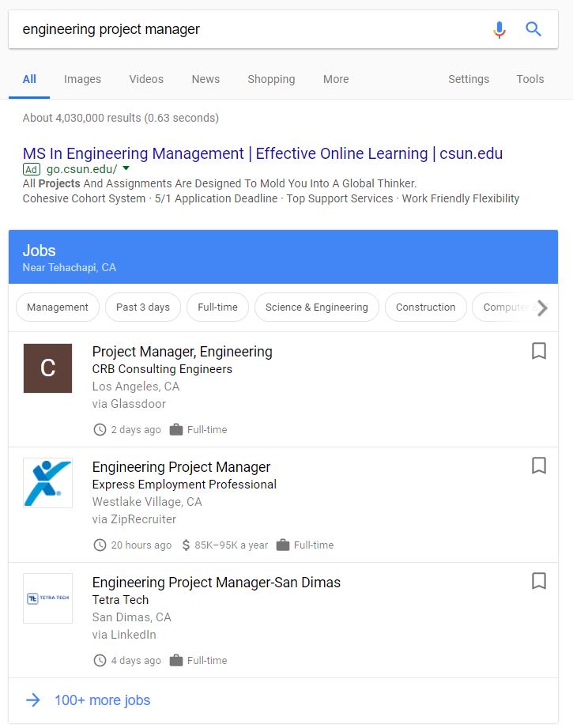The image size is (573, 728).
Task: Filter jobs by Management chip
Action: tap(58, 307)
